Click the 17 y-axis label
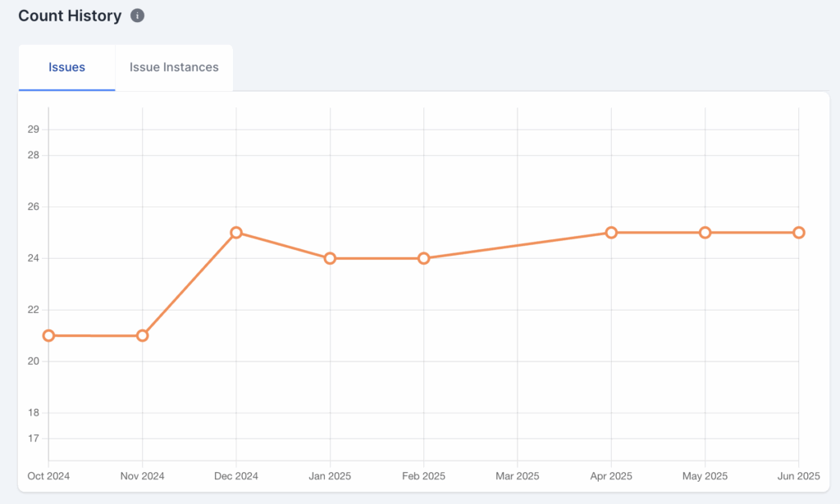840x504 pixels. pos(34,438)
